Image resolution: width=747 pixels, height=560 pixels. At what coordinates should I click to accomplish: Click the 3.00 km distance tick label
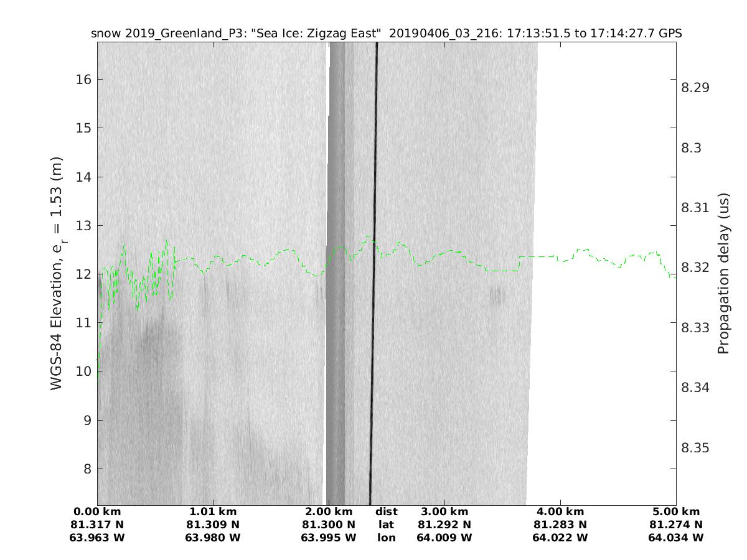444,511
